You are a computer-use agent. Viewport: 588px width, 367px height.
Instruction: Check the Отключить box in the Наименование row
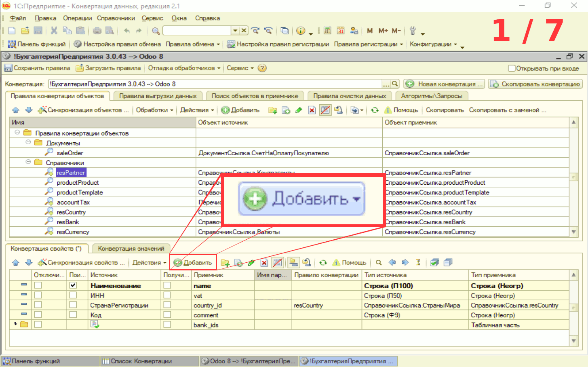[x=38, y=285]
